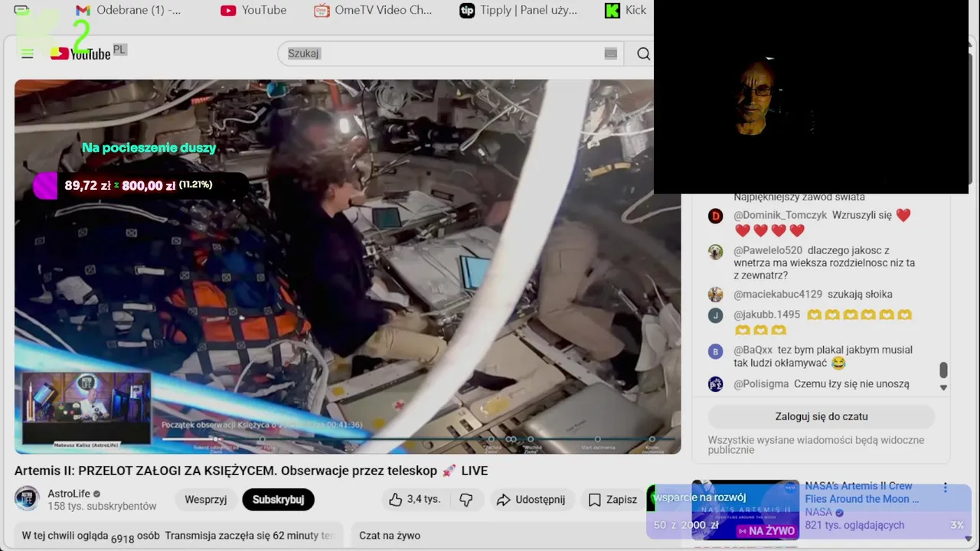Click the video title Artemis II text
980x551 pixels.
pyautogui.click(x=251, y=471)
